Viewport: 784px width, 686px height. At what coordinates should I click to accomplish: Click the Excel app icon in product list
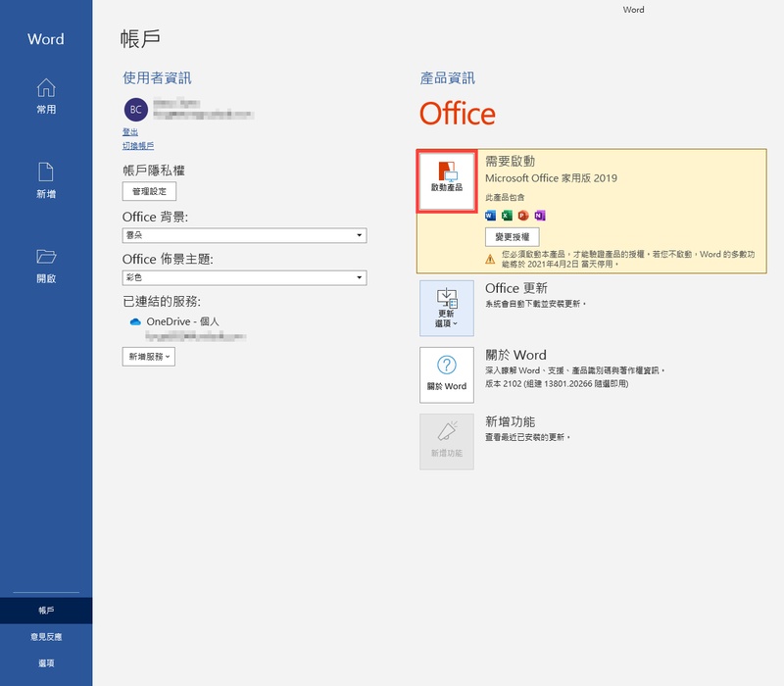pos(507,216)
